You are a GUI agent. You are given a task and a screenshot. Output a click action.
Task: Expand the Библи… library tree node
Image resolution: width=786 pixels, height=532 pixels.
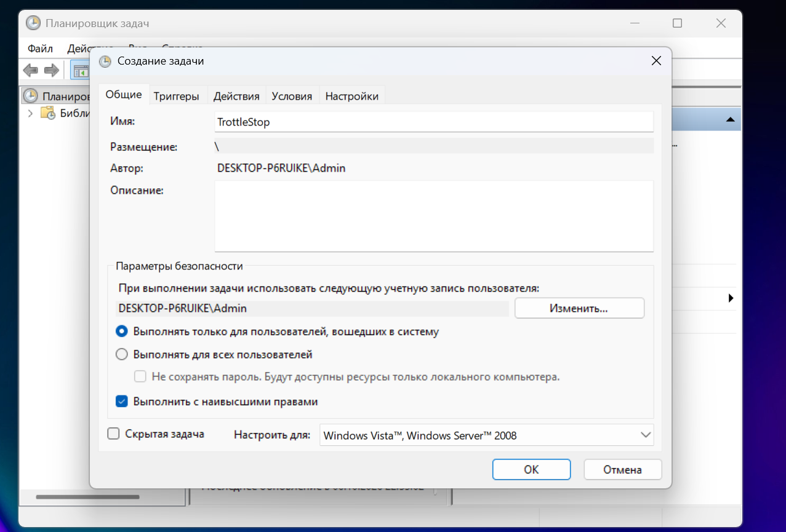pos(30,113)
